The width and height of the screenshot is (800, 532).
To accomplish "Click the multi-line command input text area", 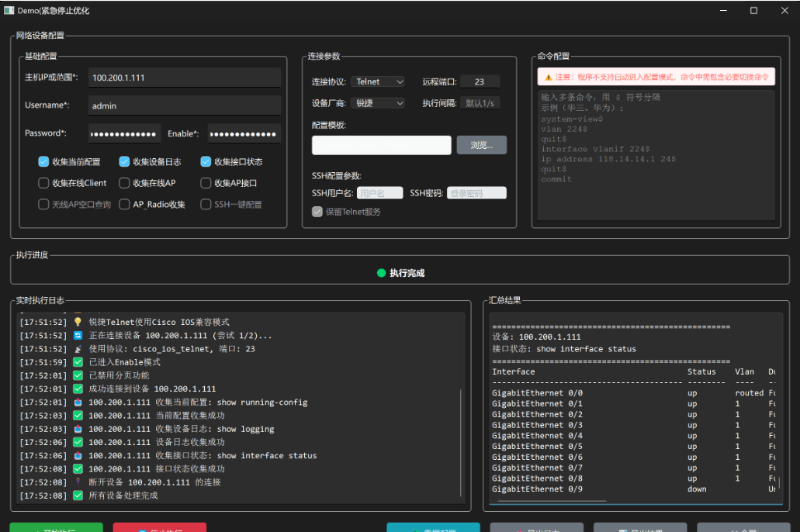I will pos(656,155).
